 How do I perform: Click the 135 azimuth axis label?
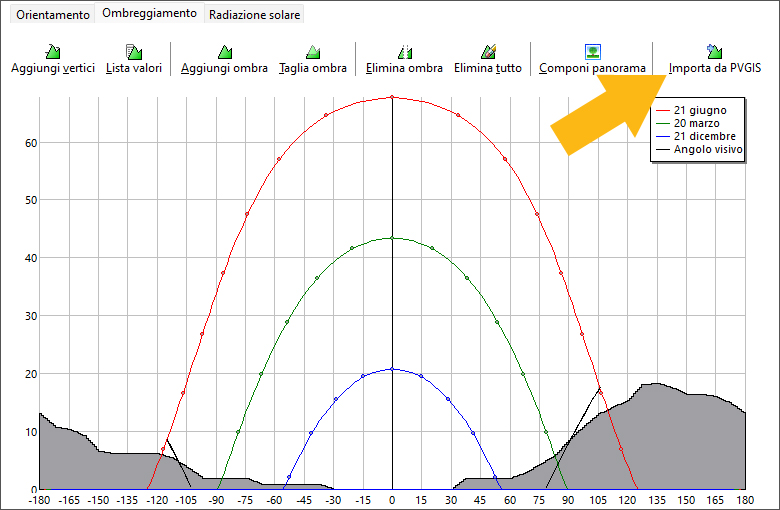point(657,500)
